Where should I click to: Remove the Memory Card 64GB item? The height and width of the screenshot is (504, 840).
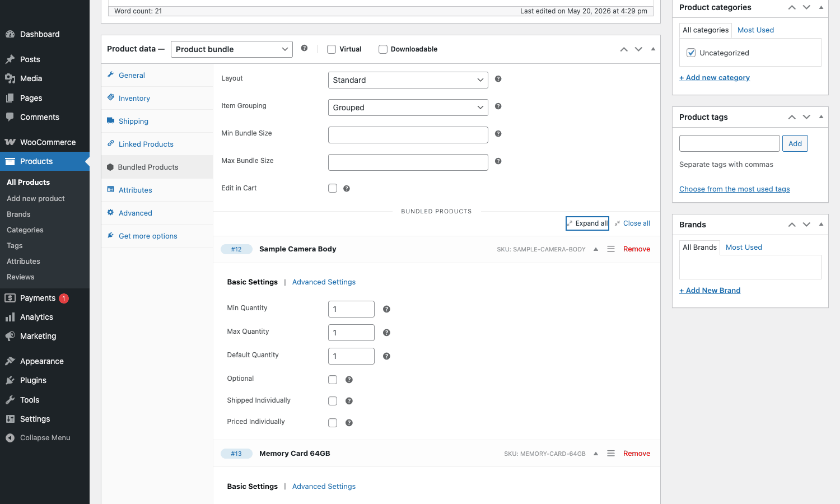637,454
